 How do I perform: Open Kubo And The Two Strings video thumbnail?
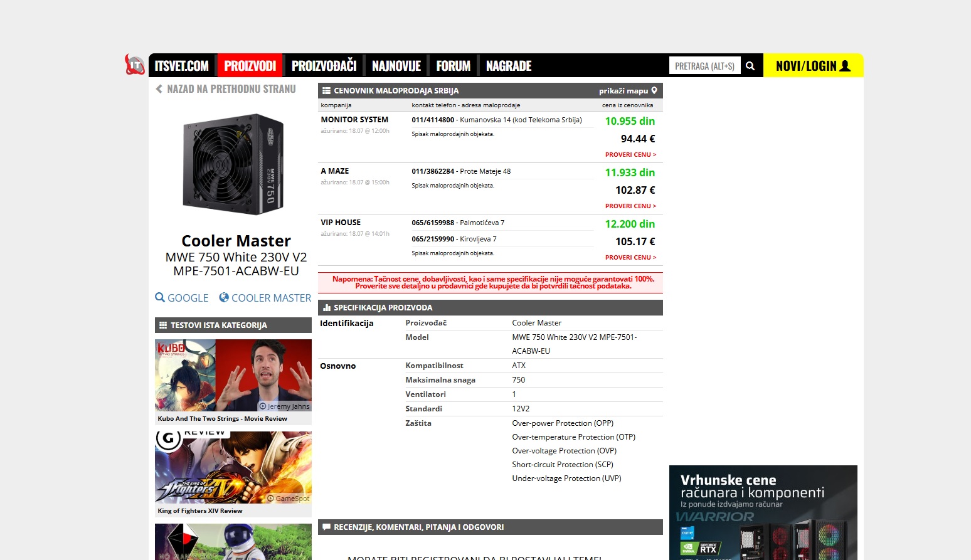point(233,376)
